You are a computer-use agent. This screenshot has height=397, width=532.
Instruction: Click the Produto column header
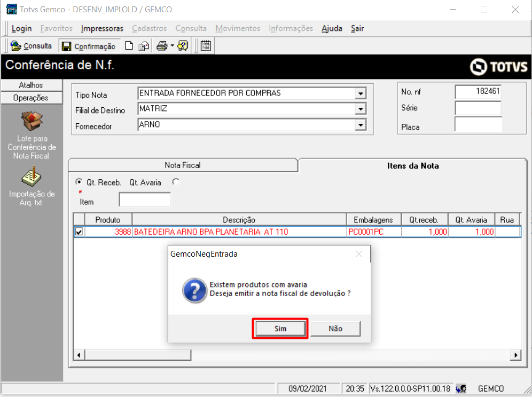coord(108,220)
